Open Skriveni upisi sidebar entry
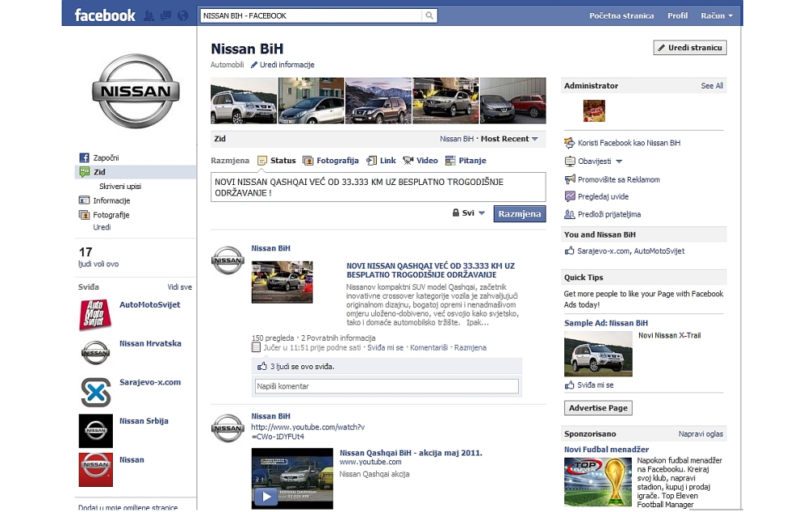Image resolution: width=812 pixels, height=512 pixels. pyautogui.click(x=120, y=187)
